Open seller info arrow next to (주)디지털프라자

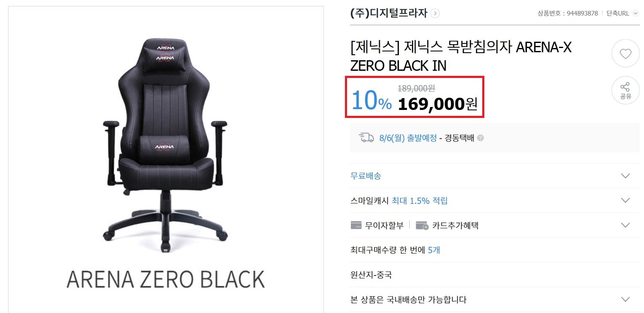(x=435, y=13)
